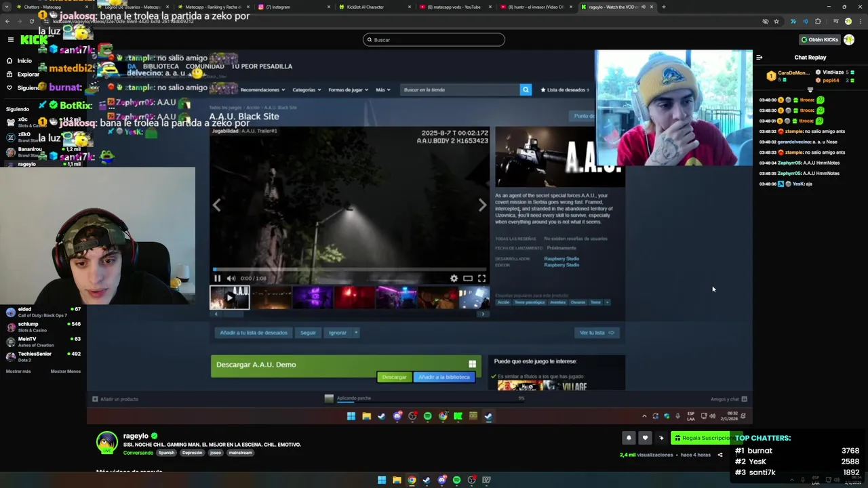Click the plus button after tags
868x488 pixels.
607,302
